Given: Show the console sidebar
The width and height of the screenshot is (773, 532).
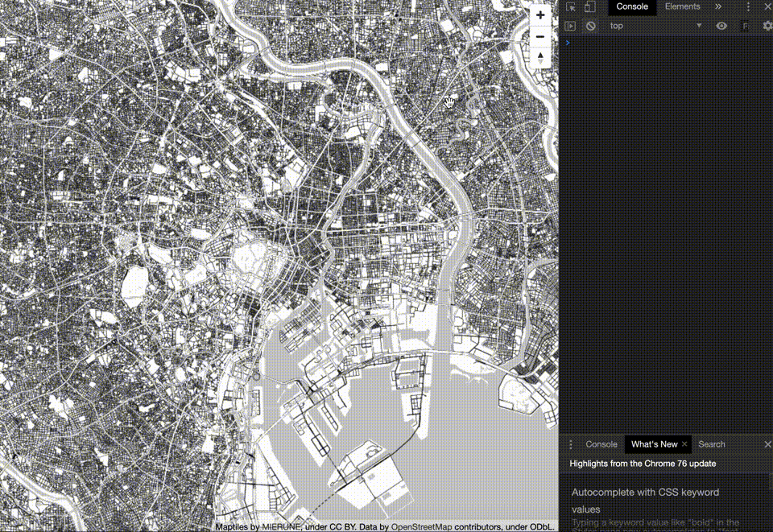Looking at the screenshot, I should coord(570,26).
